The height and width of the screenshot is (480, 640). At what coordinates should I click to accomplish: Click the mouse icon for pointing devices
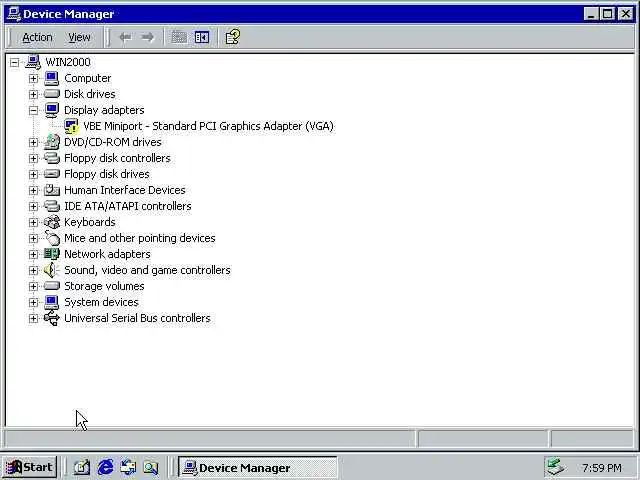pyautogui.click(x=52, y=238)
